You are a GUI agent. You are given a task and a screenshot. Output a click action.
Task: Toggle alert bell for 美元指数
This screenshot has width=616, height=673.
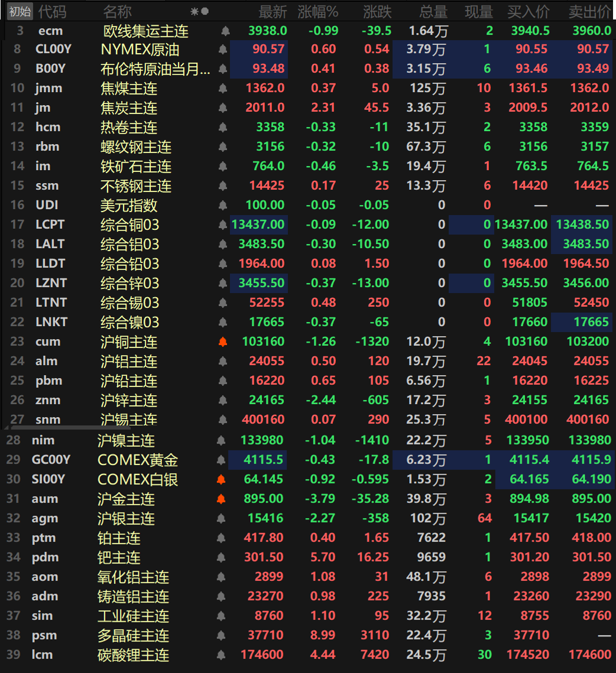[222, 205]
